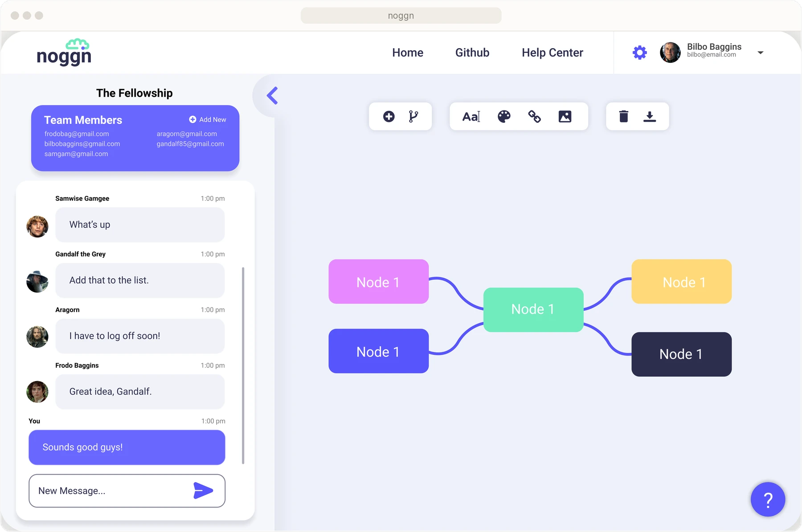The width and height of the screenshot is (802, 532).
Task: Select the green center Node 1
Action: [533, 310]
